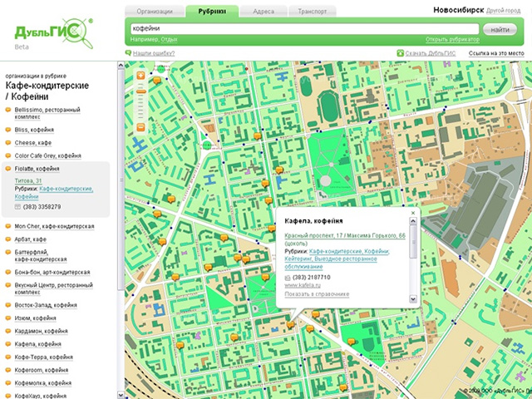Click marker icon beside Изюм, кофейня
This screenshot has width=532, height=399.
click(x=7, y=318)
